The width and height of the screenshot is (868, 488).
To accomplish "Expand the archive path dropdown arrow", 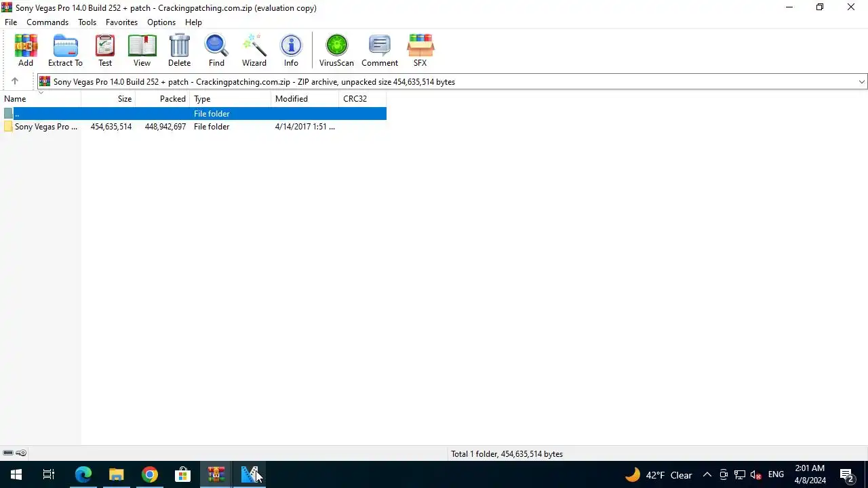I will pyautogui.click(x=861, y=81).
